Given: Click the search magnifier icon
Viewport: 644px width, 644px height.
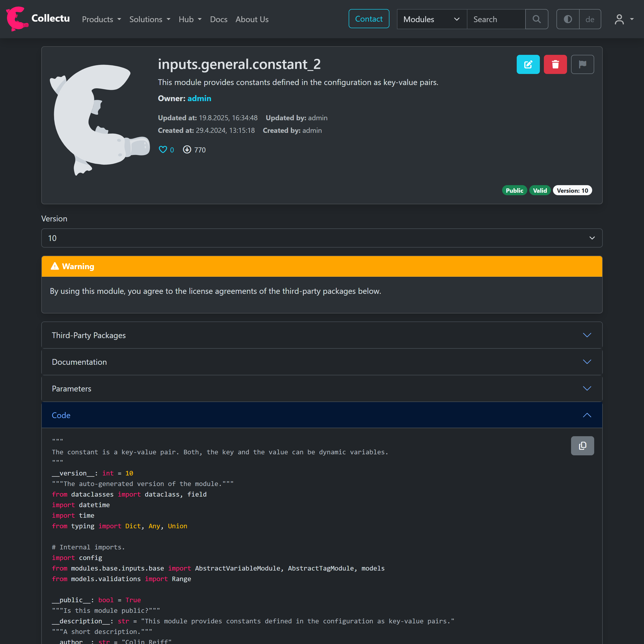Looking at the screenshot, I should pyautogui.click(x=536, y=19).
